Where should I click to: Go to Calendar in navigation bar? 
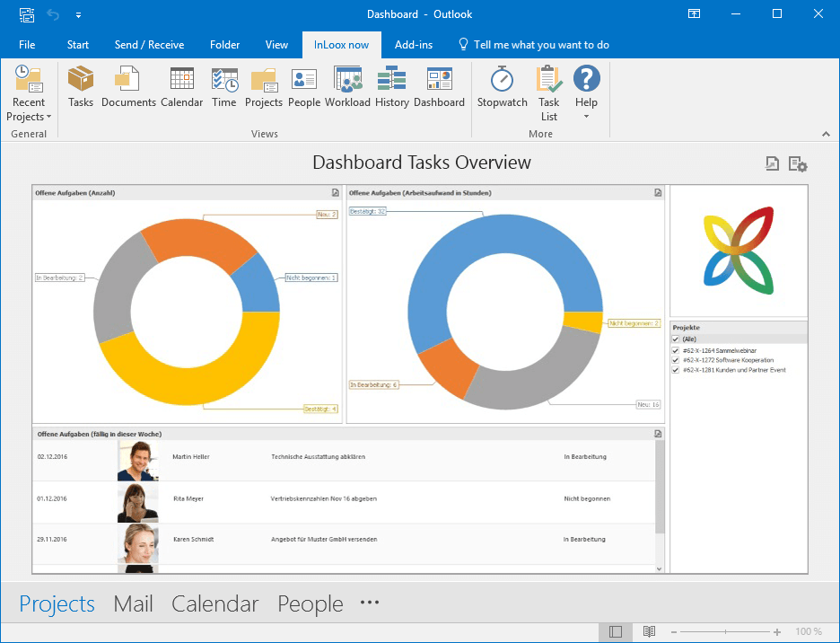pyautogui.click(x=214, y=603)
